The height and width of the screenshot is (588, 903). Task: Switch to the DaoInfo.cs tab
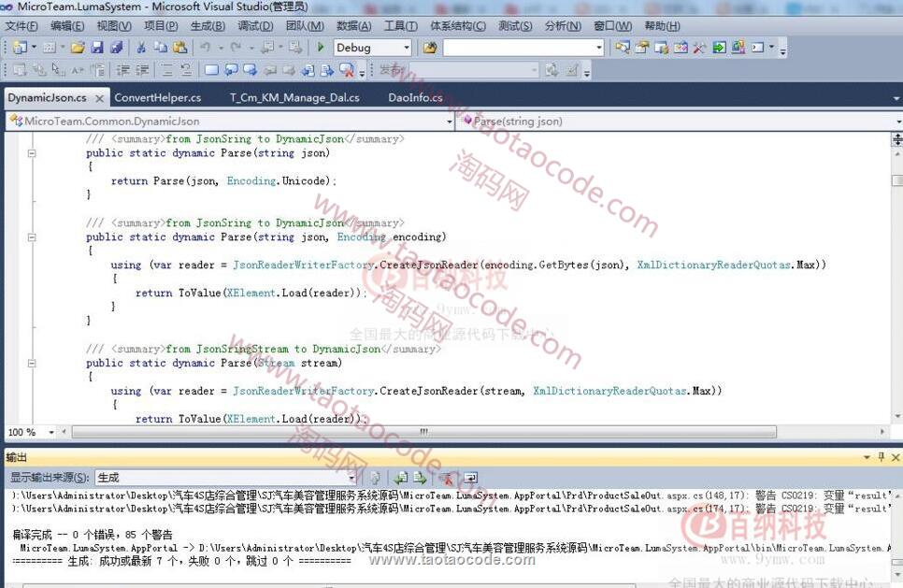[x=415, y=97]
